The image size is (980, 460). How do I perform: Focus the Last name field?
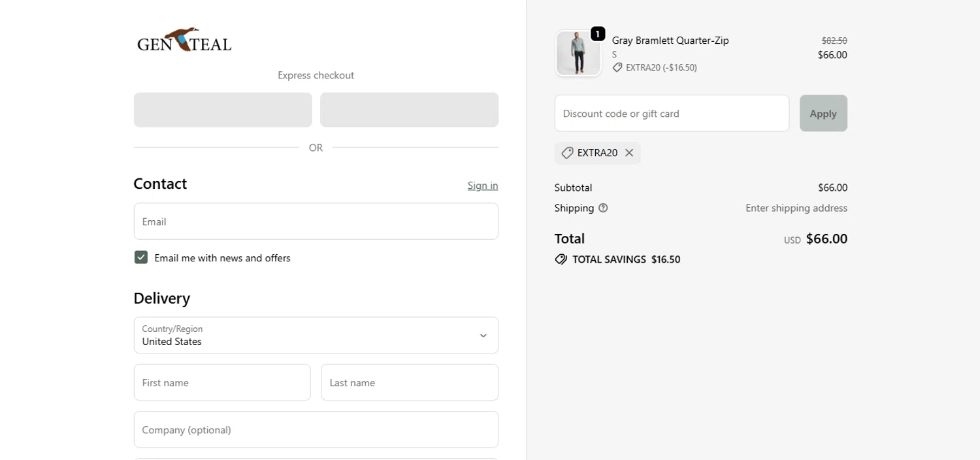[410, 382]
